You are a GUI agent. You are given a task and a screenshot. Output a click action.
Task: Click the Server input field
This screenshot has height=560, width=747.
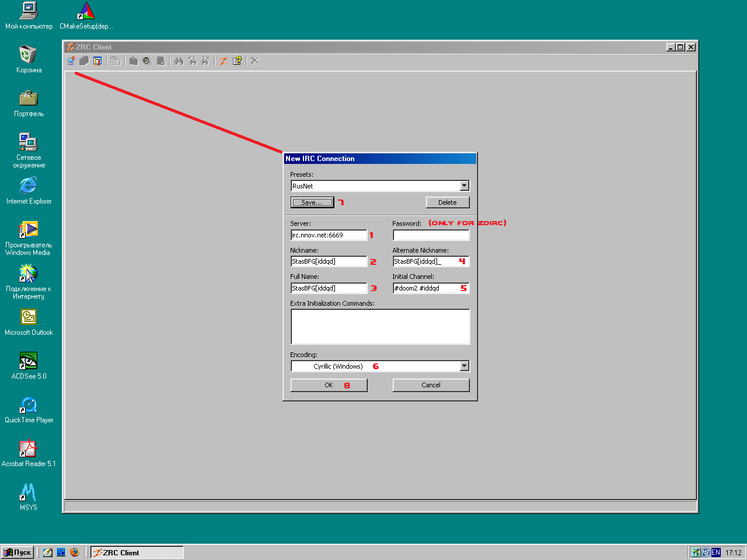tap(329, 235)
